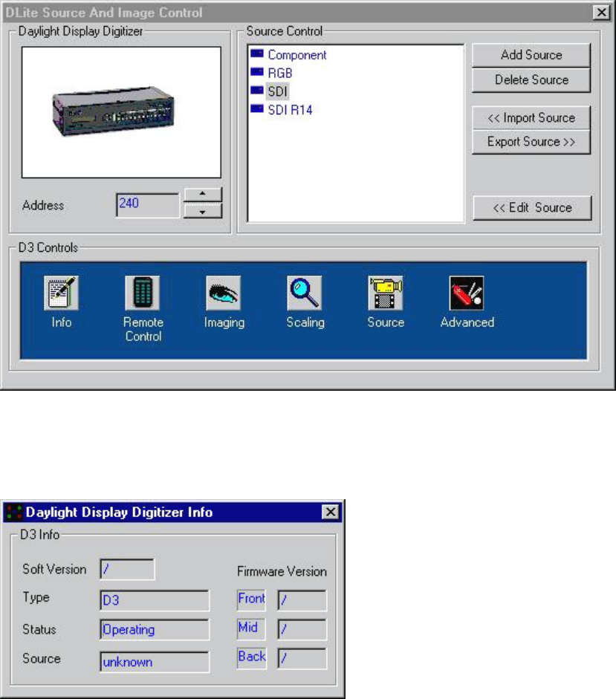Click the Digitizer Info window title icon
This screenshot has height=699, width=616.
(14, 513)
